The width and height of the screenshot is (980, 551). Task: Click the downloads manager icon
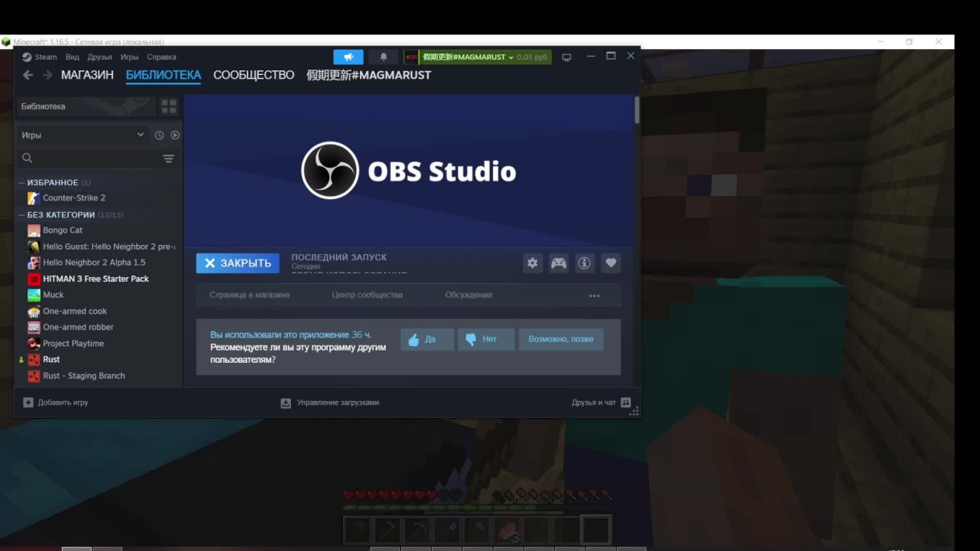[286, 403]
